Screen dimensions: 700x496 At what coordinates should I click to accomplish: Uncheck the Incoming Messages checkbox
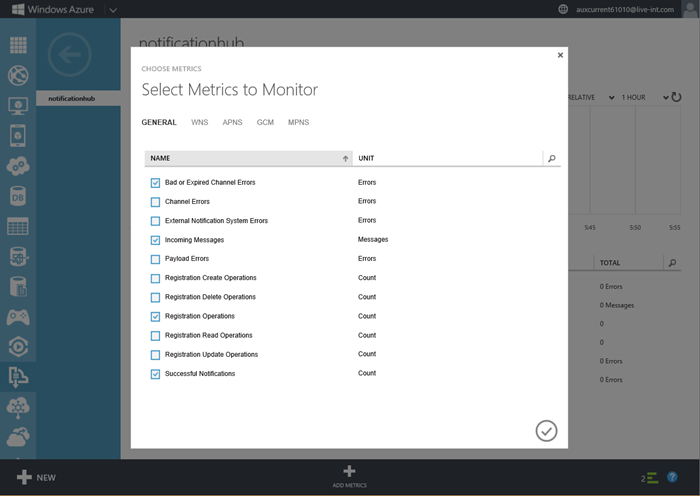pos(155,240)
